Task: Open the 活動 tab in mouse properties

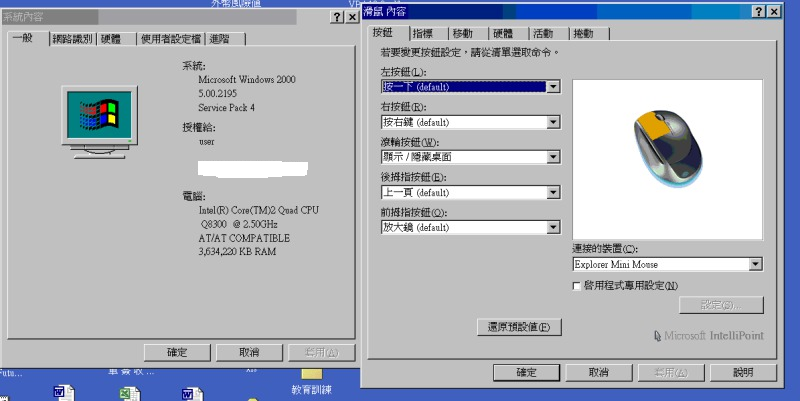Action: point(543,34)
